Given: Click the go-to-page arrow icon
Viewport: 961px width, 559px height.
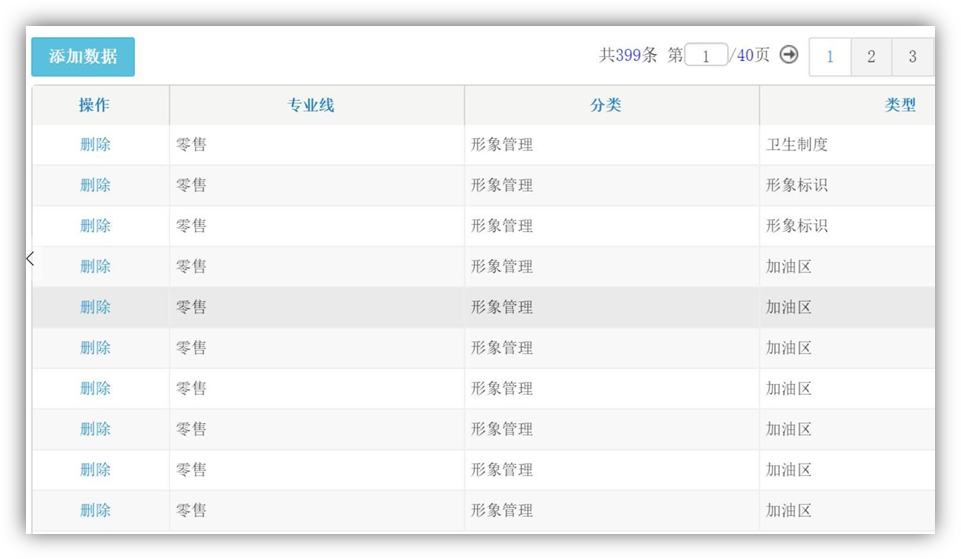Looking at the screenshot, I should [x=789, y=55].
